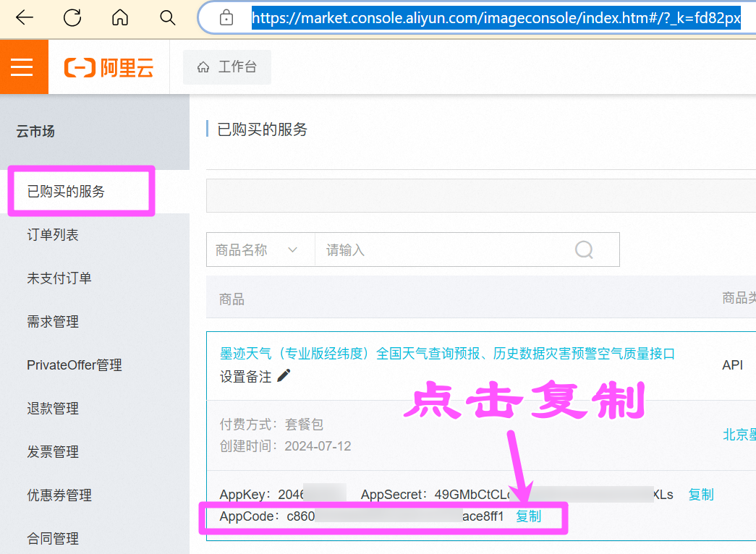Reload the page with refresh icon
Image resolution: width=756 pixels, height=554 pixels.
(72, 18)
